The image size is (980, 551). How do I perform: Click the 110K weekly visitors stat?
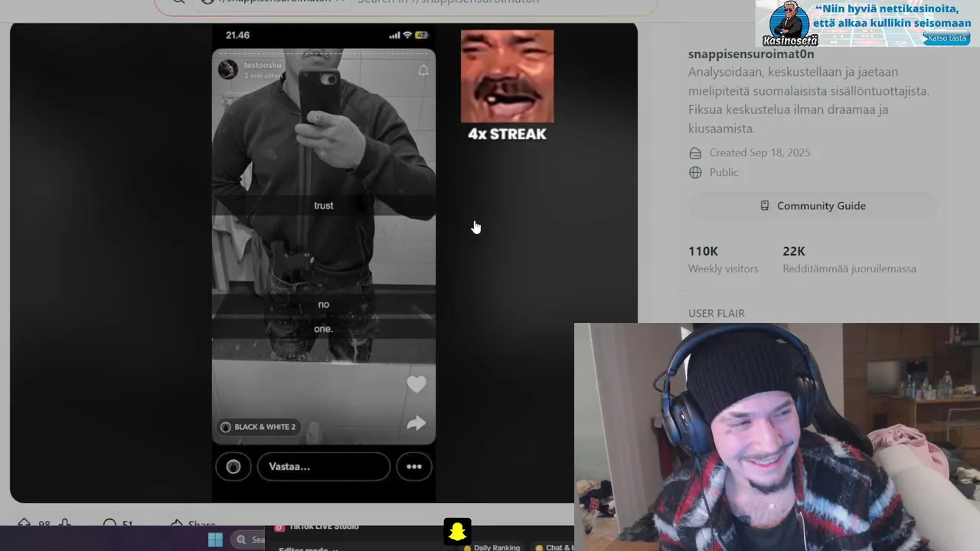pos(723,259)
